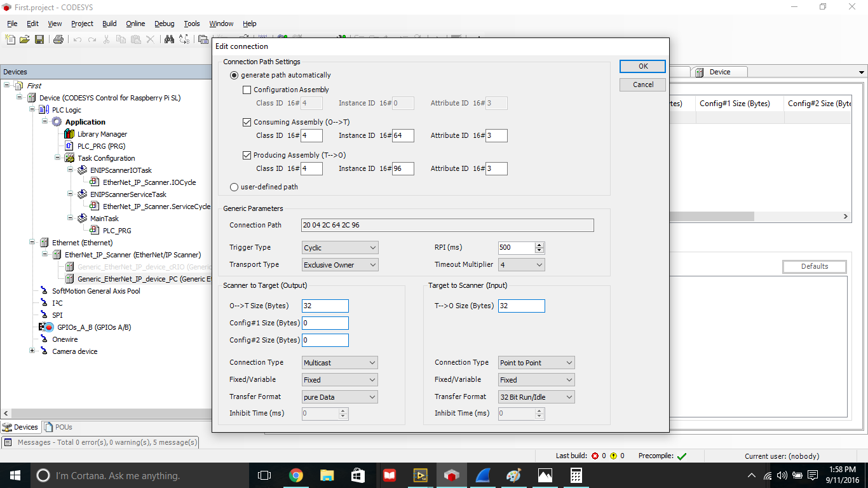Select 'user-defined path' radio button
This screenshot has height=488, width=868.
tap(234, 187)
